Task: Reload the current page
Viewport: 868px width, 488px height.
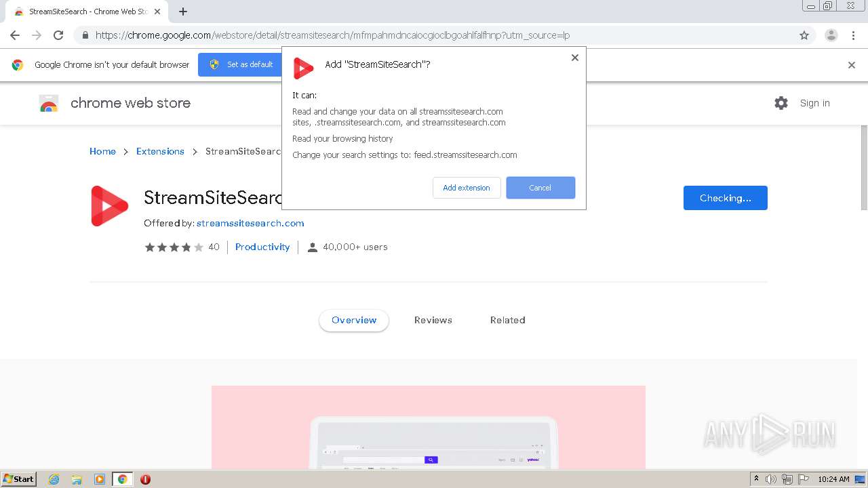Action: click(58, 35)
